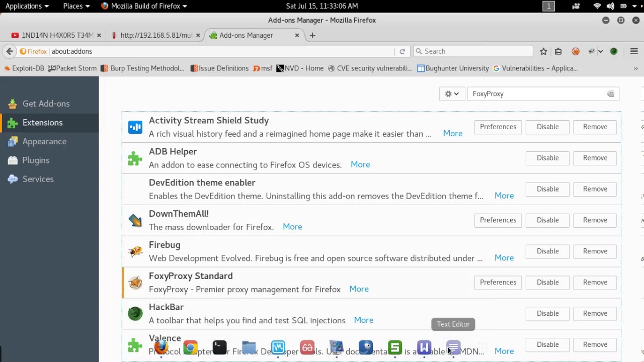This screenshot has width=644, height=362.
Task: Remove Activity Stream Shield Study
Action: point(595,127)
